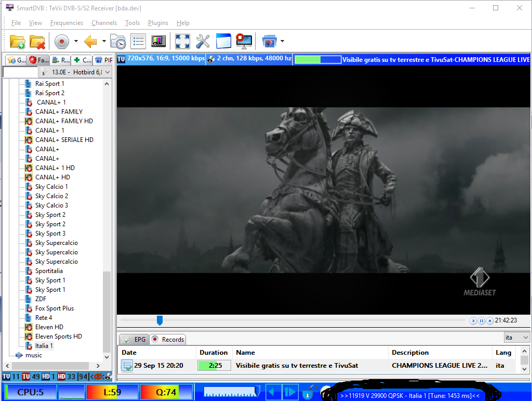
Task: Toggle the channel list icon in toolbar
Action: pos(138,42)
